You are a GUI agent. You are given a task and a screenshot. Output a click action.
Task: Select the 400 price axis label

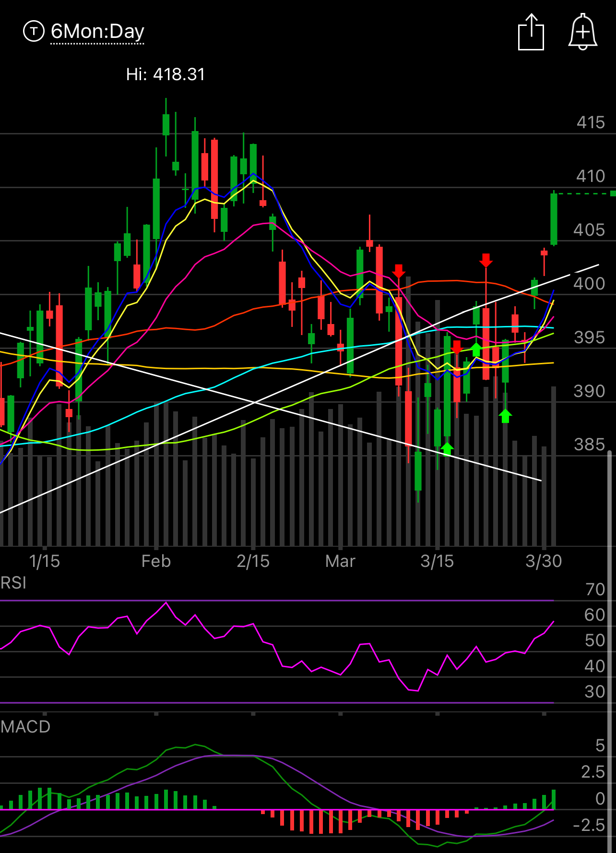pyautogui.click(x=590, y=284)
